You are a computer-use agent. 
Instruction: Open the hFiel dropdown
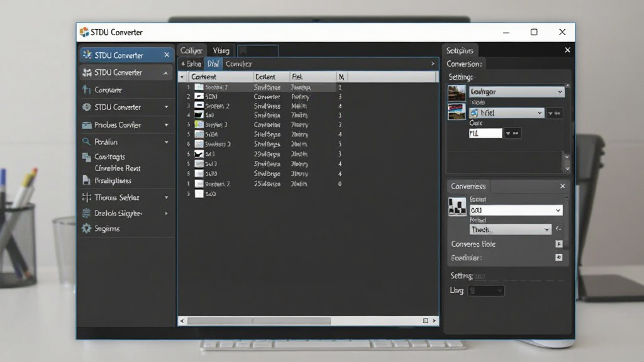click(x=507, y=113)
